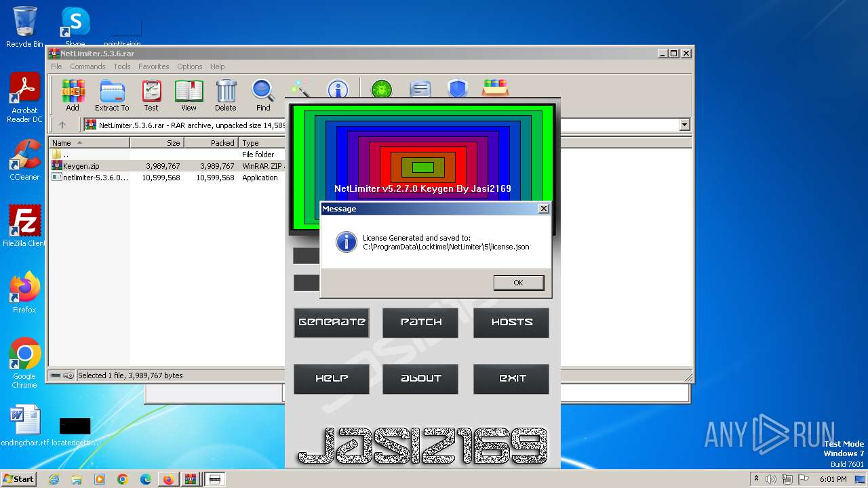The image size is (868, 488).
Task: Click the View file toolbar icon
Action: [189, 95]
